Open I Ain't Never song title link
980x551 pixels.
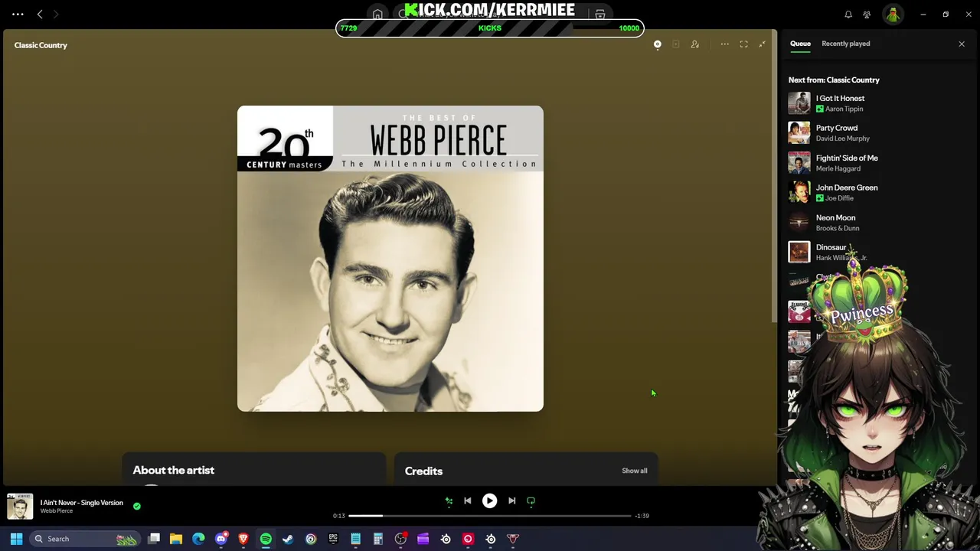point(81,503)
